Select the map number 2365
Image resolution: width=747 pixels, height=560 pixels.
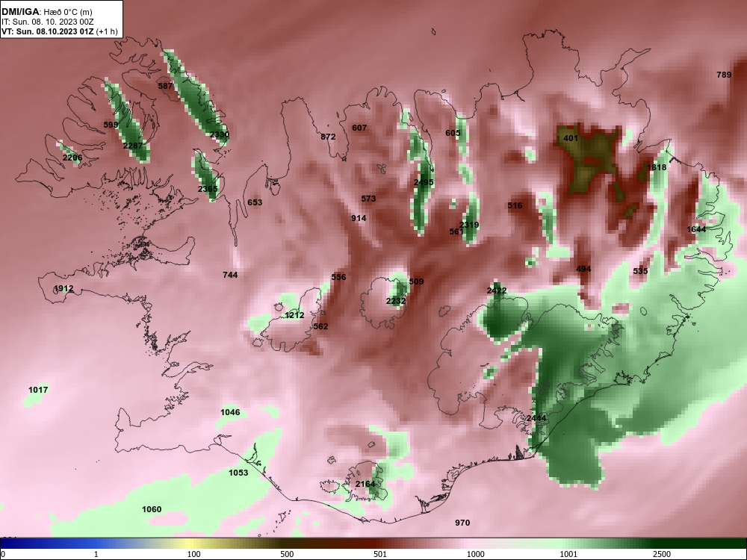pyautogui.click(x=208, y=189)
